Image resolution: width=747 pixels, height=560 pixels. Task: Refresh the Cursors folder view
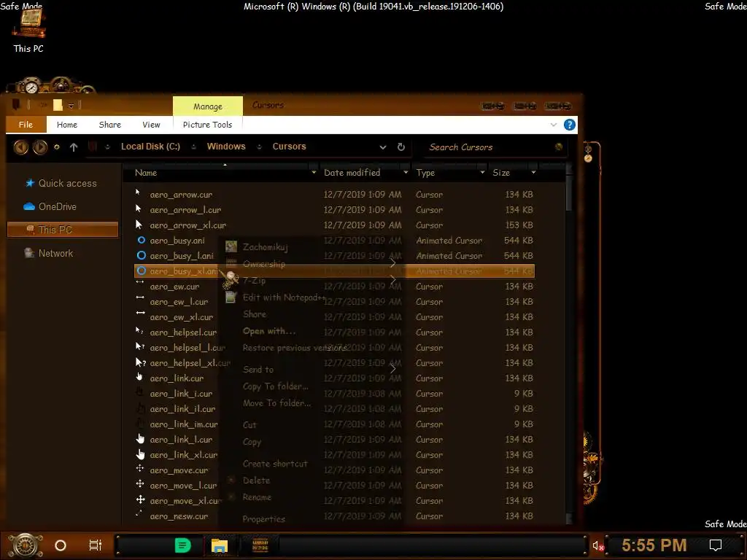pos(401,147)
